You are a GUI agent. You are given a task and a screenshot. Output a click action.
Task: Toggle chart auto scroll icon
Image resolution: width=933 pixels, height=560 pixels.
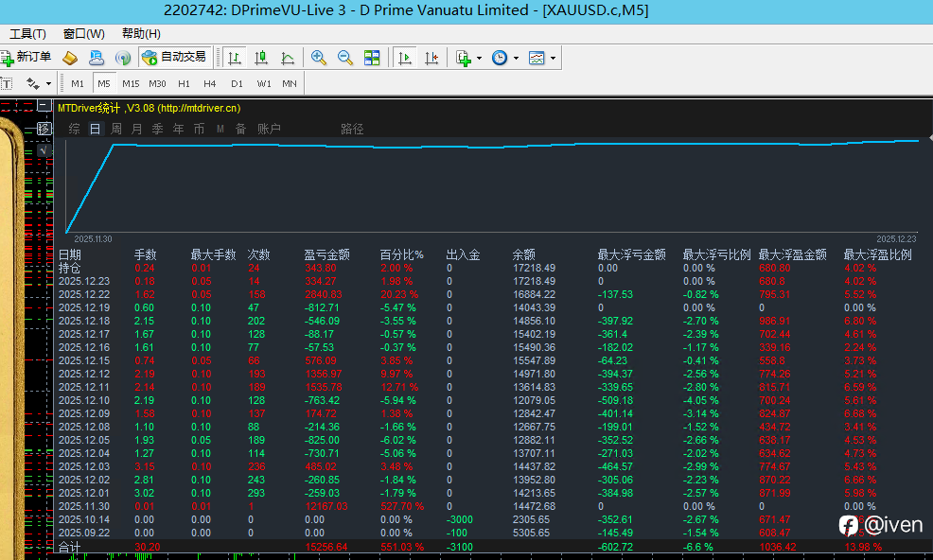pyautogui.click(x=405, y=58)
